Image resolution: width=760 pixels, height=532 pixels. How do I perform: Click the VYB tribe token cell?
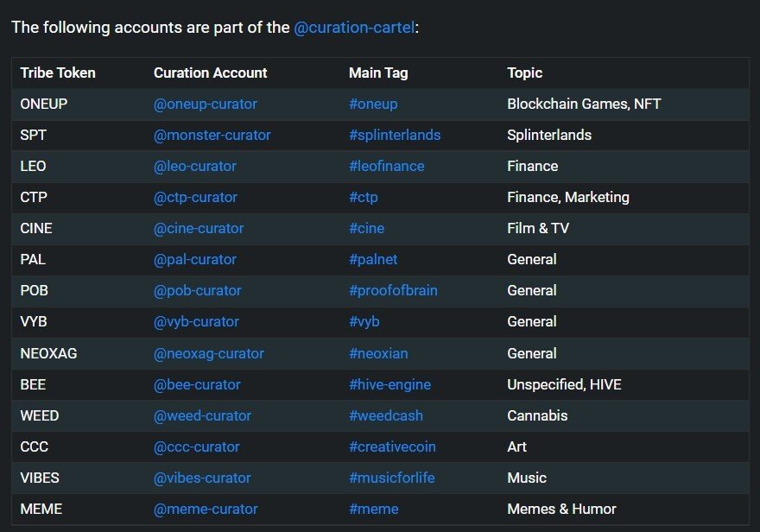(x=34, y=321)
